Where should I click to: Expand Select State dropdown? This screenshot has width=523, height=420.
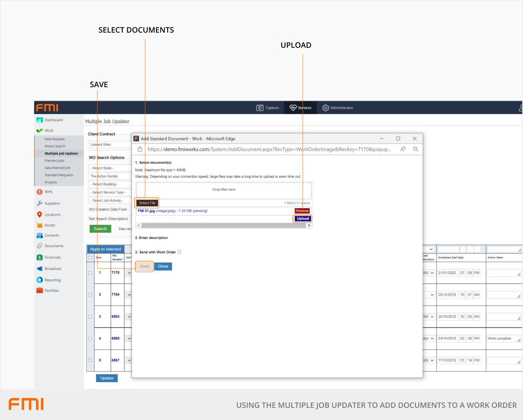tap(110, 168)
